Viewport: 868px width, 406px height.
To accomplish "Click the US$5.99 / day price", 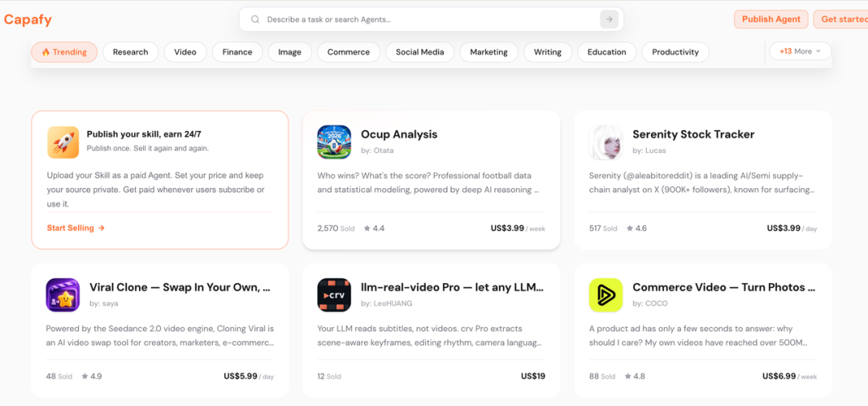I will pyautogui.click(x=248, y=376).
